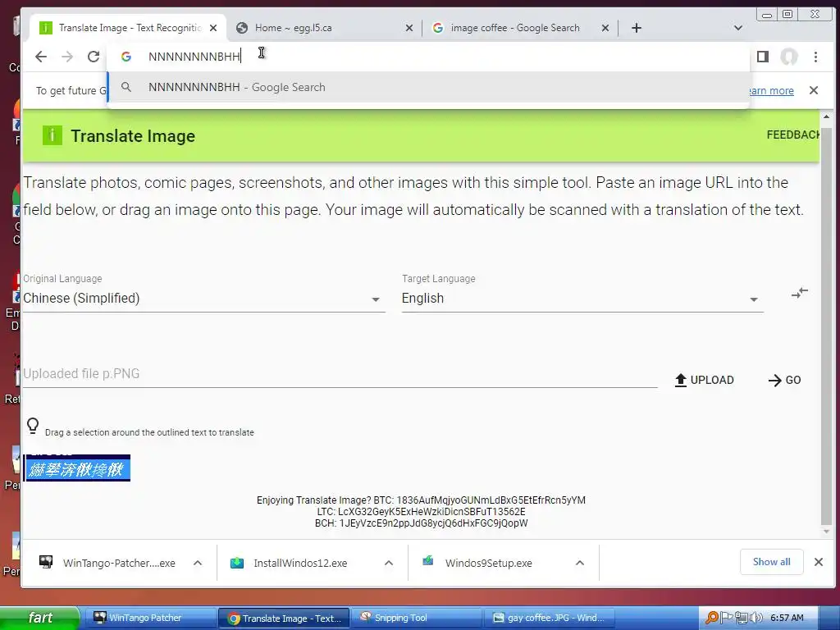Open the Target Language dropdown
Screen dimensions: 840x630
582,299
